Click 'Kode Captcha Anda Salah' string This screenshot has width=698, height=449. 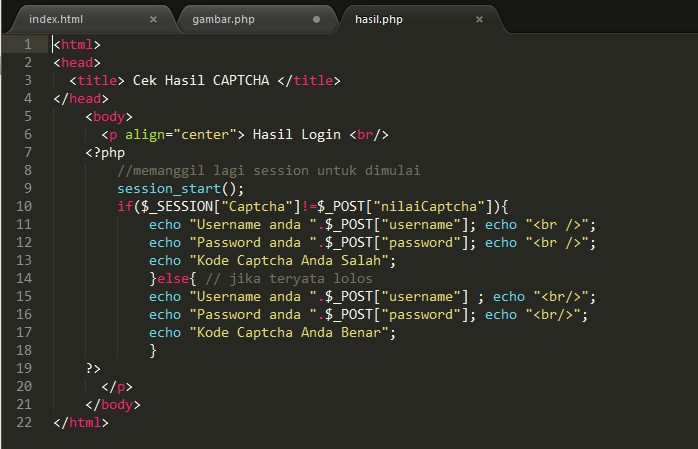tap(289, 260)
